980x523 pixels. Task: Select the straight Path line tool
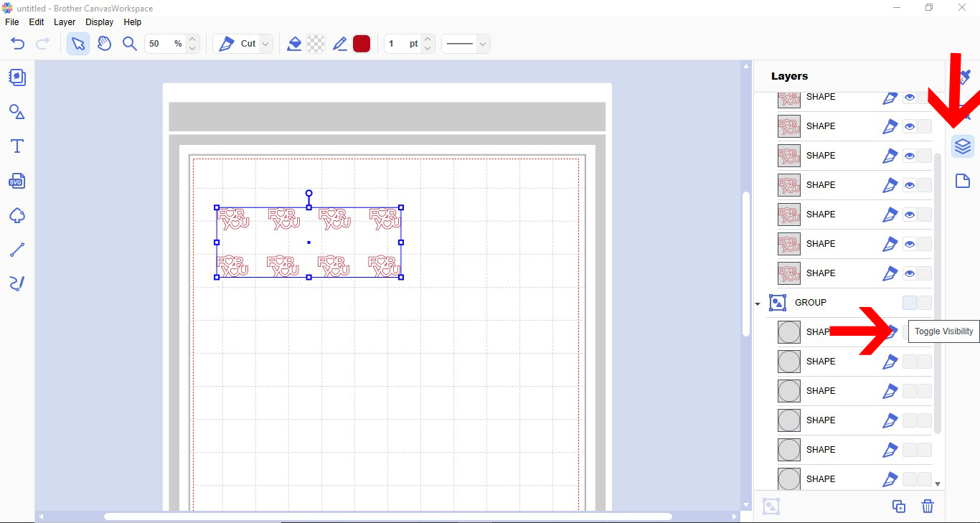(17, 250)
